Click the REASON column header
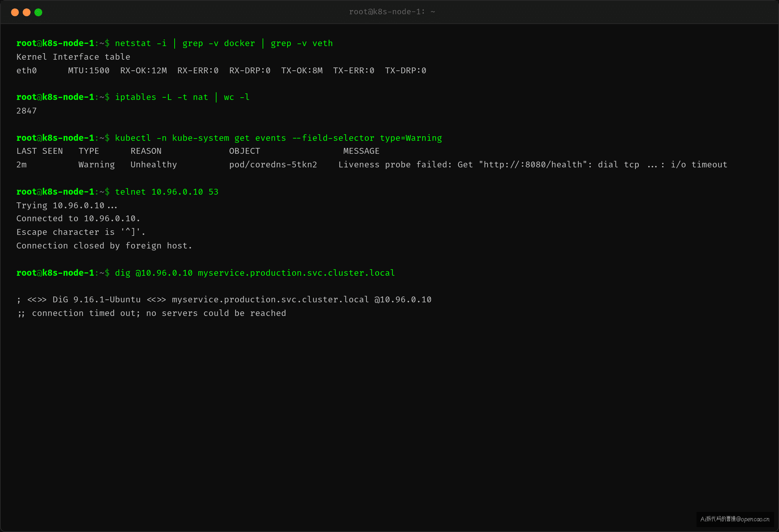The image size is (779, 532). (x=146, y=151)
